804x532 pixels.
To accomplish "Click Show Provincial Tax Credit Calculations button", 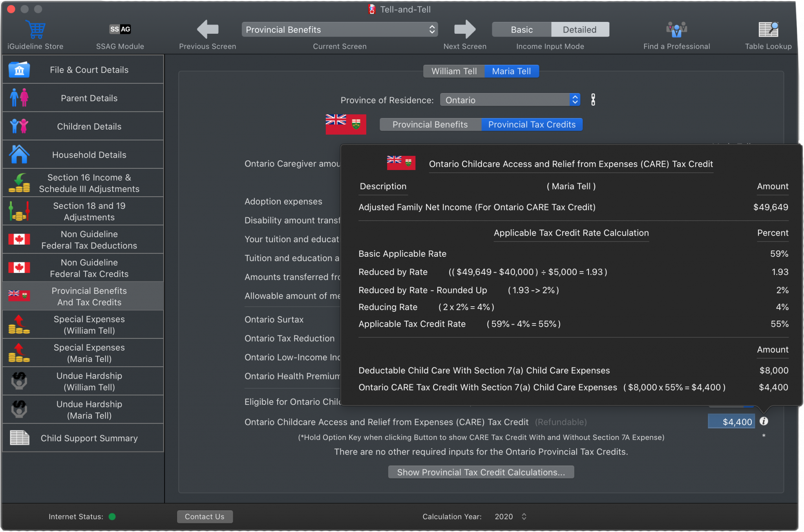I will coord(481,472).
